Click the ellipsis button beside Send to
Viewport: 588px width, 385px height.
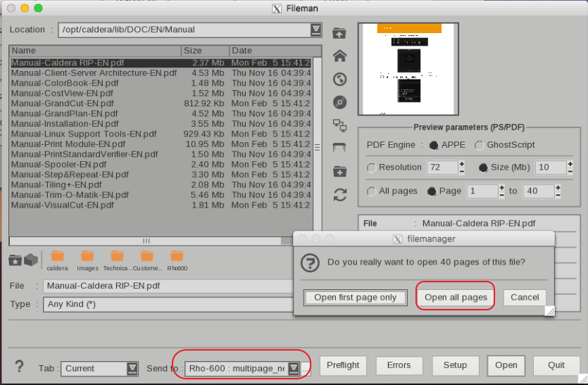(x=306, y=370)
